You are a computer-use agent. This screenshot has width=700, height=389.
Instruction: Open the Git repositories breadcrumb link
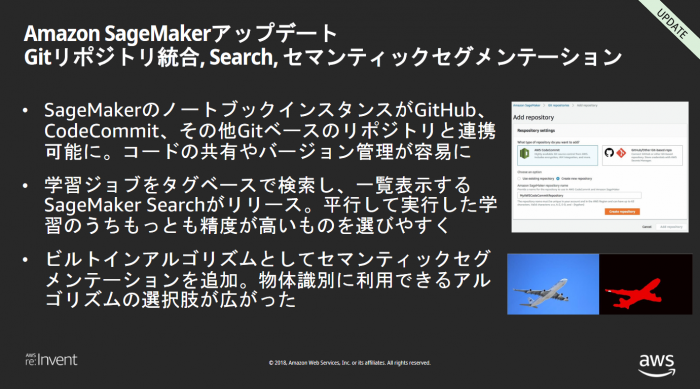558,105
